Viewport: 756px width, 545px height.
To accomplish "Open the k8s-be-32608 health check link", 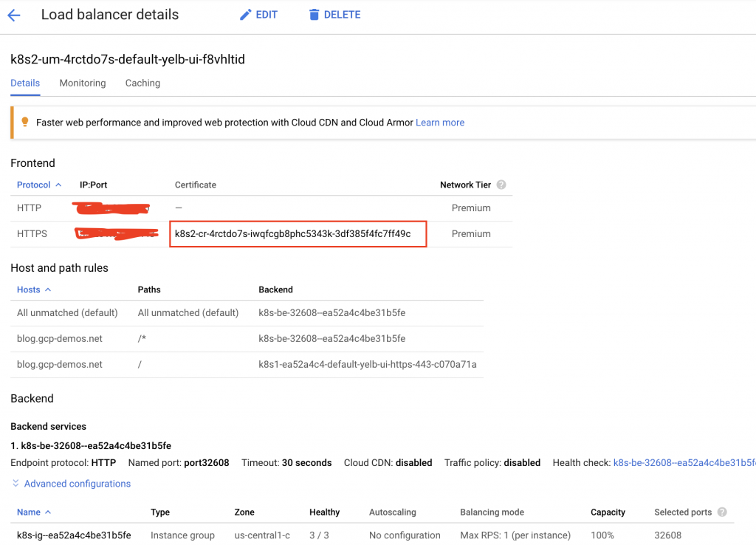I will point(684,463).
